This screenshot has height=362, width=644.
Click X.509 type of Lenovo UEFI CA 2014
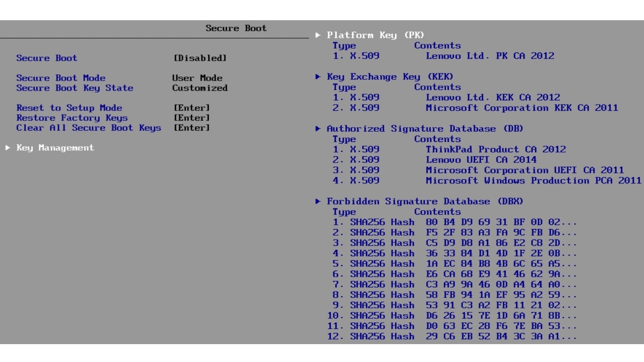[365, 160]
